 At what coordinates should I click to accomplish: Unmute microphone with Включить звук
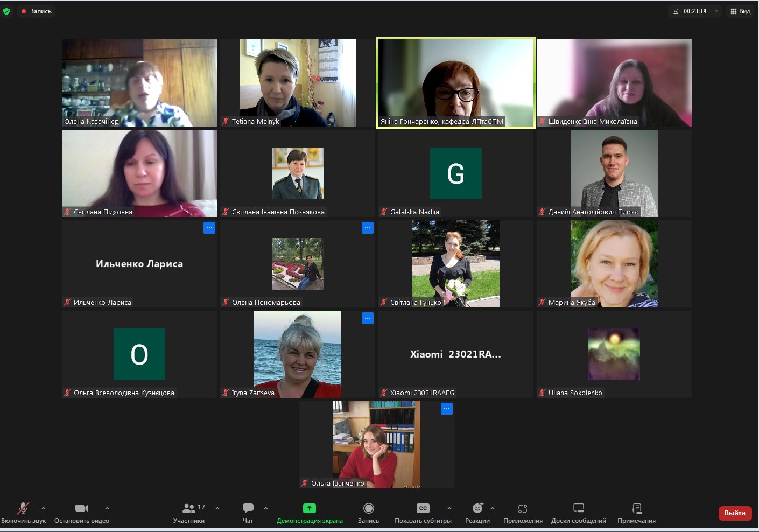point(23,512)
